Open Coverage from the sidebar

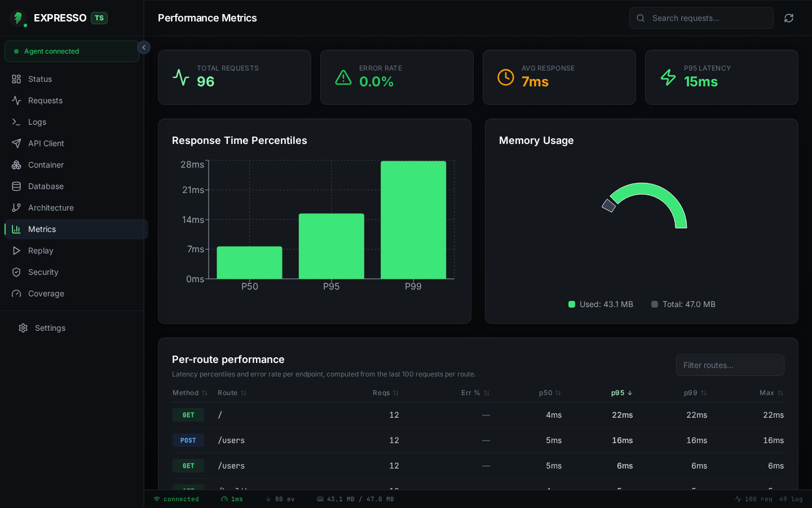point(76,294)
